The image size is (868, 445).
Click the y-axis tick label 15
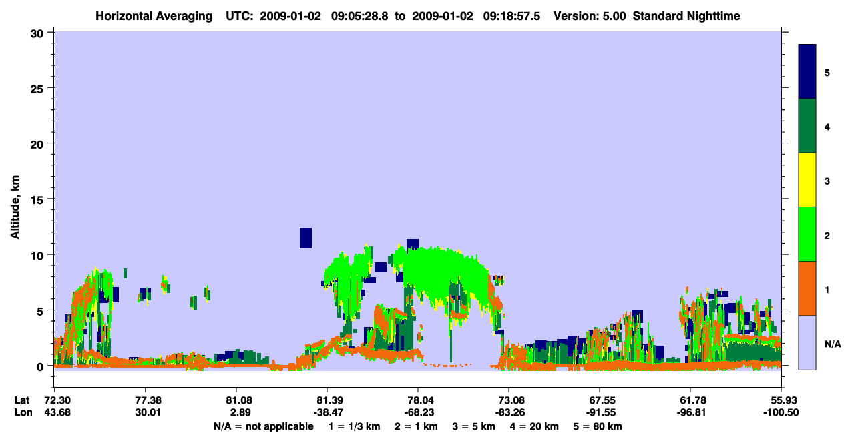point(39,199)
